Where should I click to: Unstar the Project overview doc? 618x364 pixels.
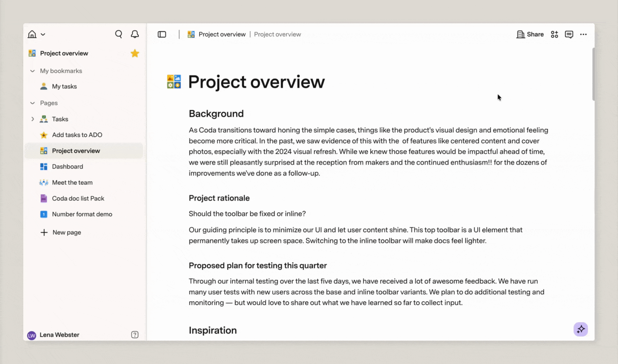(135, 53)
